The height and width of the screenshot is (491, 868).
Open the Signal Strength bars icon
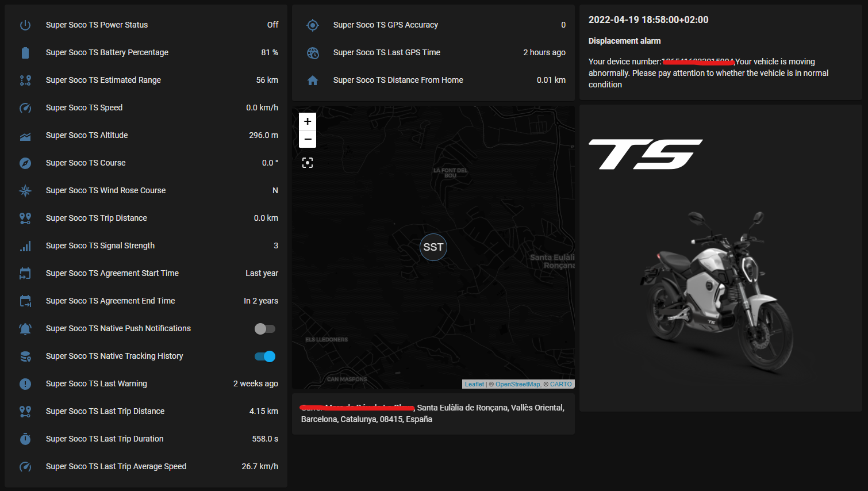click(x=25, y=245)
